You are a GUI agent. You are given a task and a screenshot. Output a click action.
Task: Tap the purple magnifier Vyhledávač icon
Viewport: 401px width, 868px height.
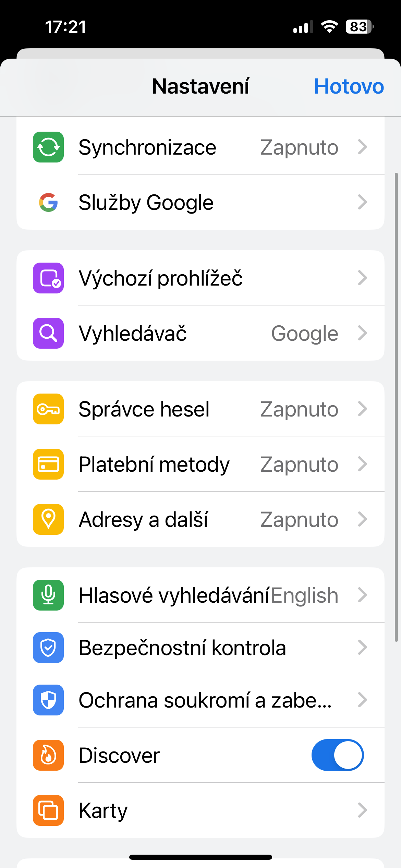[x=48, y=333]
